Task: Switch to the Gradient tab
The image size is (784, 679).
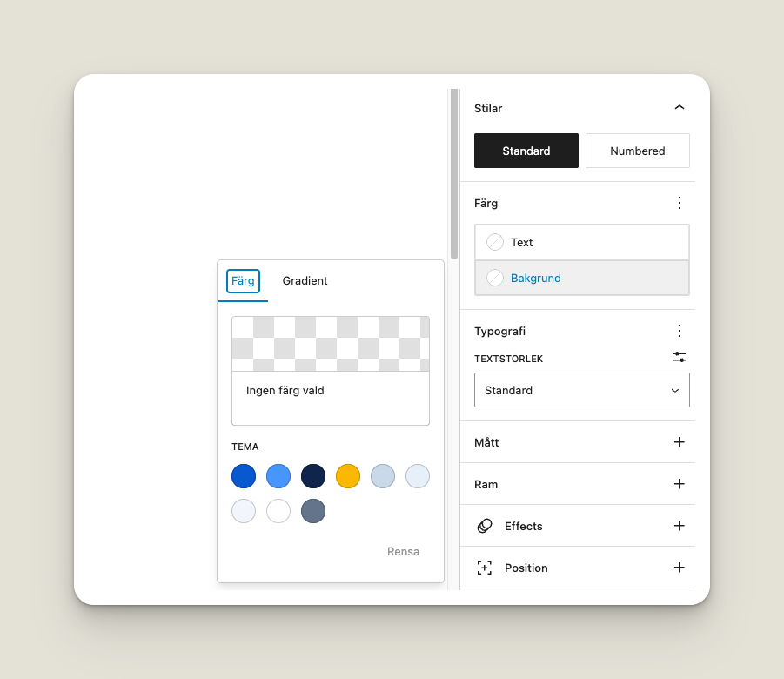Action: [305, 281]
